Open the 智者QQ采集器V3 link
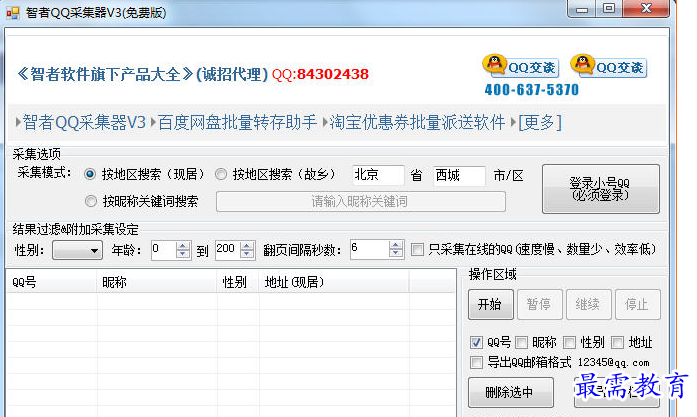The image size is (697, 417). 84,122
